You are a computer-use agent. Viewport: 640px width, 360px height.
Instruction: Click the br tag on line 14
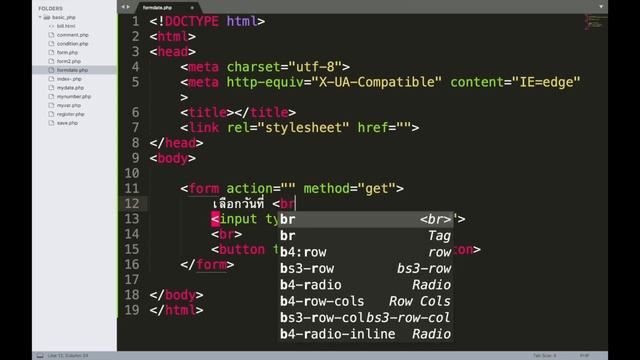click(x=227, y=234)
